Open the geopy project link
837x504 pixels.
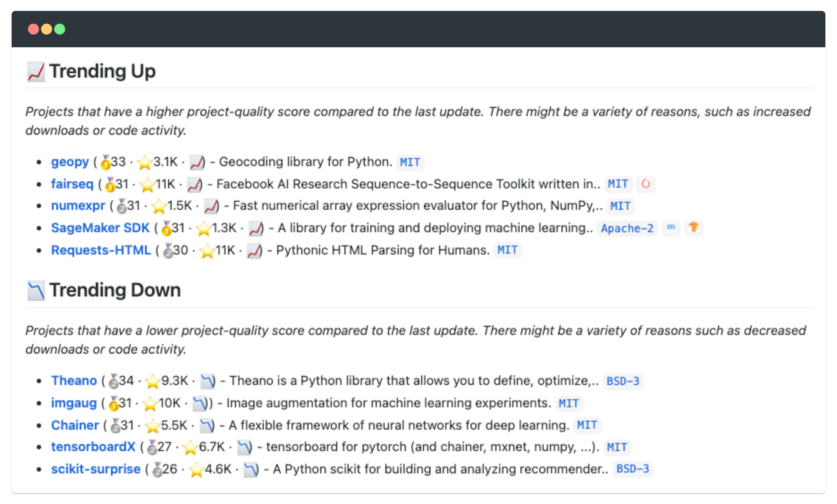point(70,162)
